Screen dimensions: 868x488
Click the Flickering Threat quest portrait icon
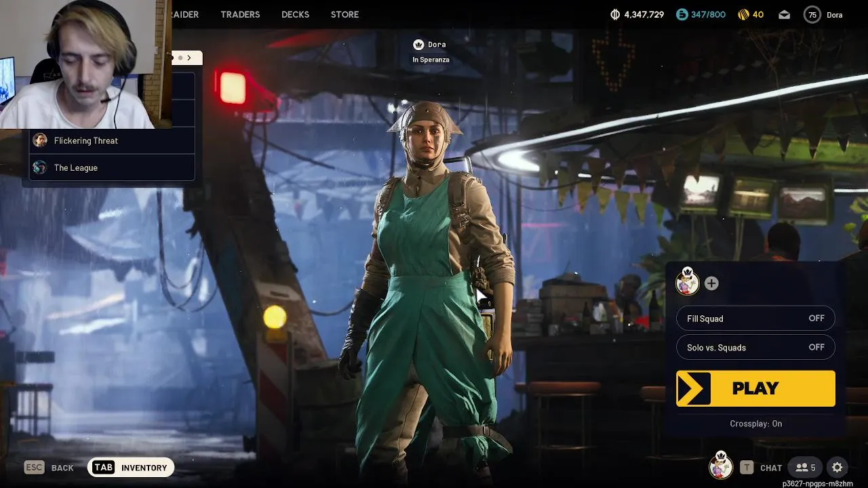(x=40, y=140)
